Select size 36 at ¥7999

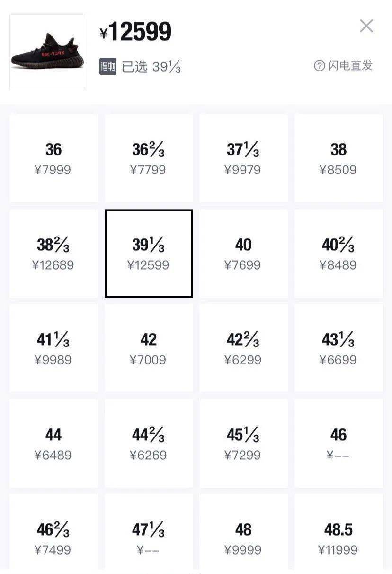pos(53,158)
